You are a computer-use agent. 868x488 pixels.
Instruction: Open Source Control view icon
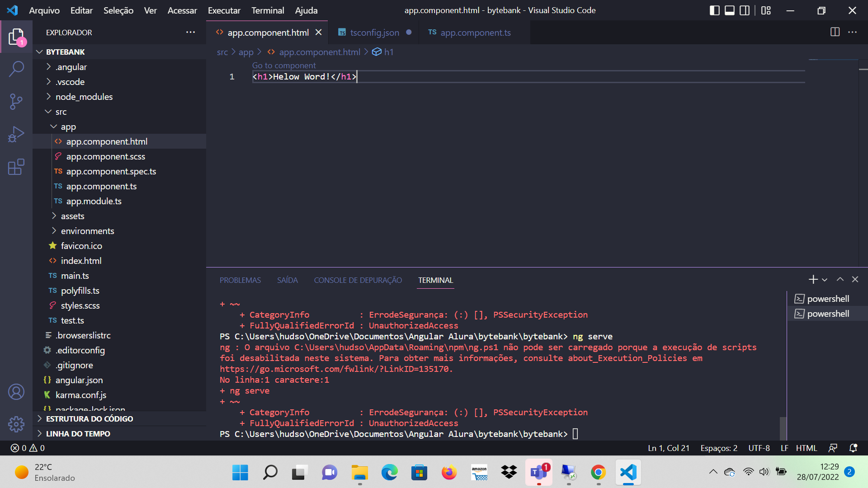(16, 102)
